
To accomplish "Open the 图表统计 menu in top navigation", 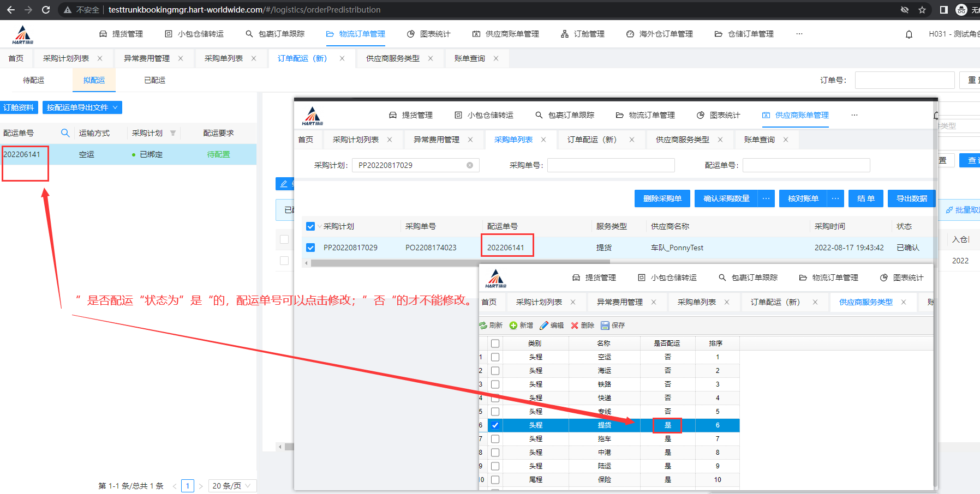I will (x=429, y=34).
